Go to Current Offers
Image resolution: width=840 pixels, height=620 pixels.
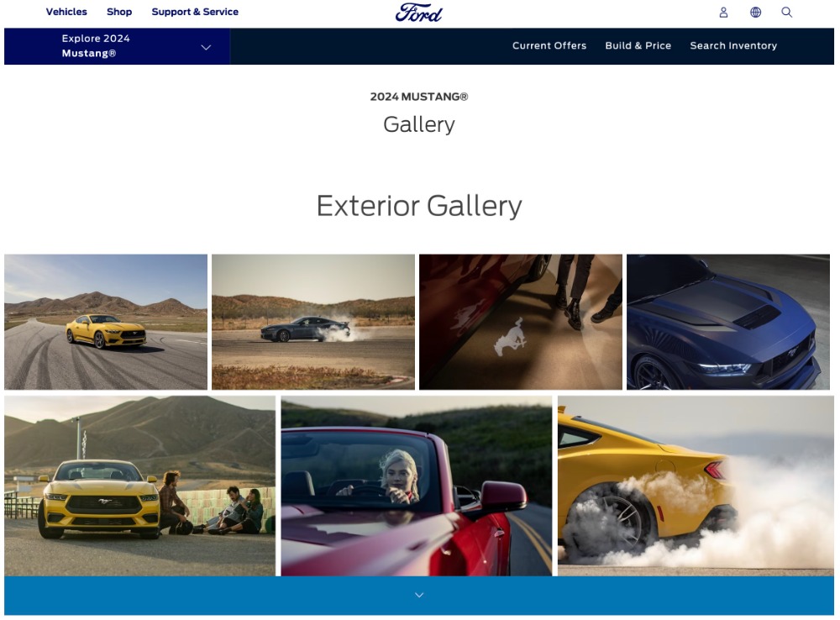point(549,45)
